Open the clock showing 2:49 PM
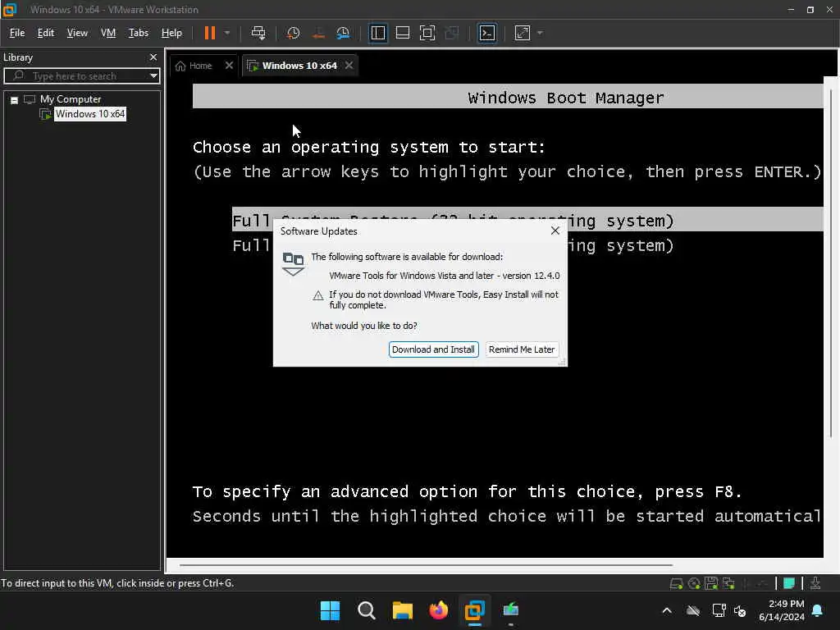840x630 pixels. tap(782, 610)
